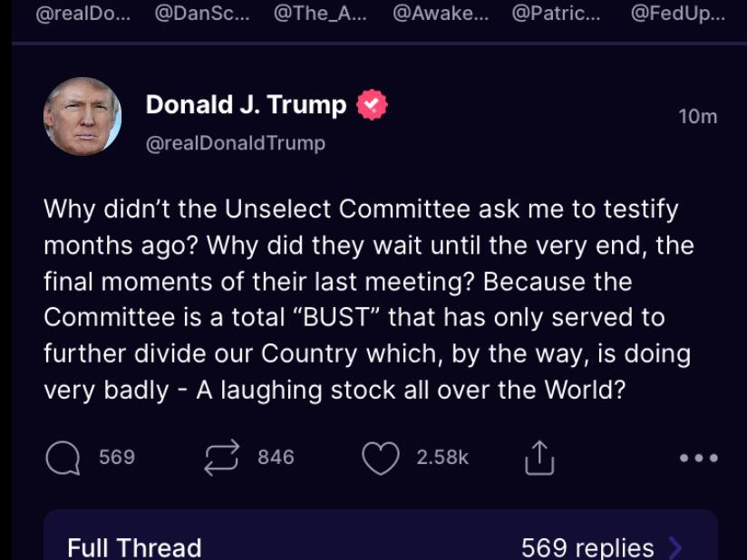
Task: Click the 10m post timestamp
Action: tap(697, 116)
